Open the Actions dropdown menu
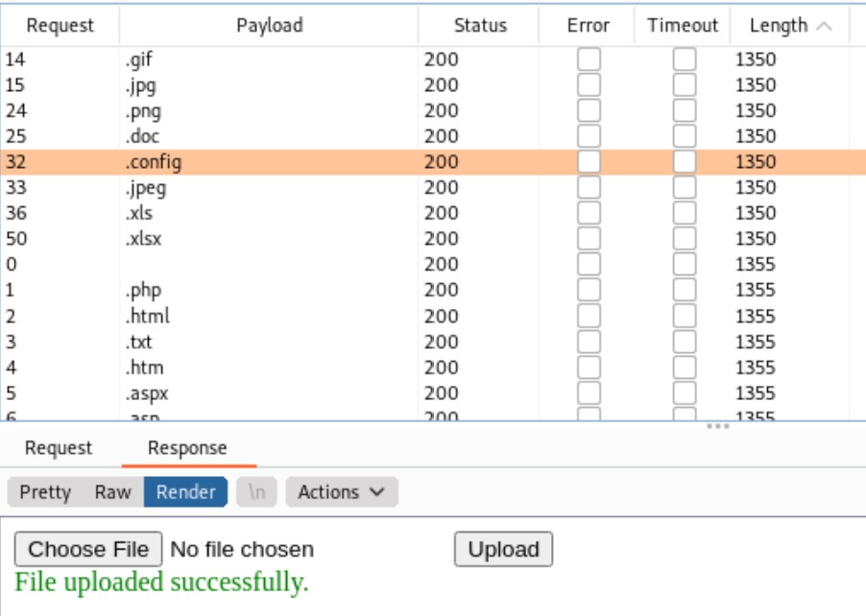866x616 pixels. pyautogui.click(x=341, y=492)
